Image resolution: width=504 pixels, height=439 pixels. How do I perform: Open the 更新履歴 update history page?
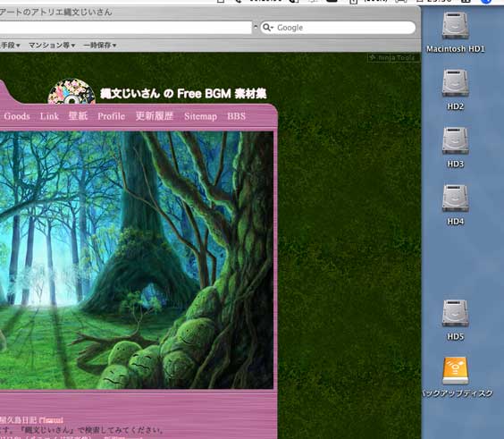[155, 115]
